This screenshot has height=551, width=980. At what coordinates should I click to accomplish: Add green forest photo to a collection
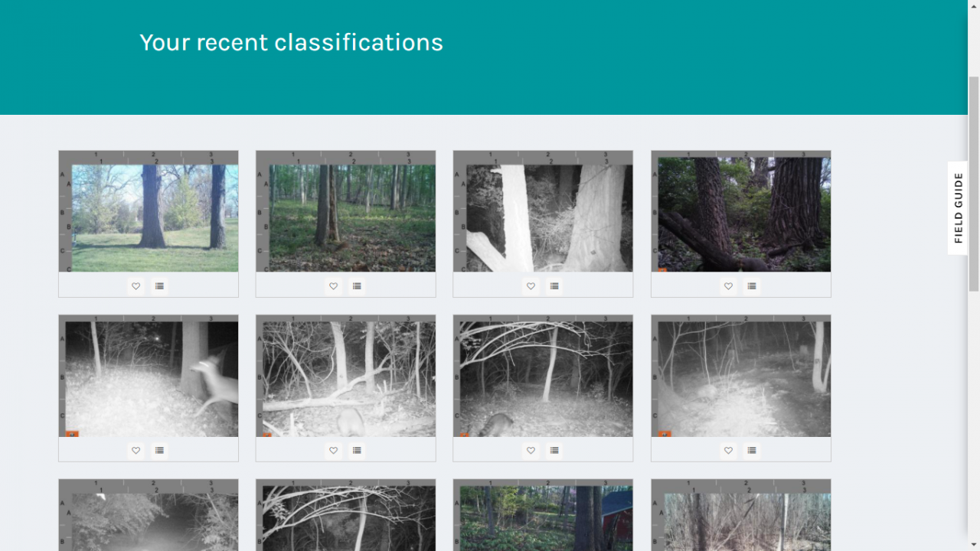(x=357, y=286)
